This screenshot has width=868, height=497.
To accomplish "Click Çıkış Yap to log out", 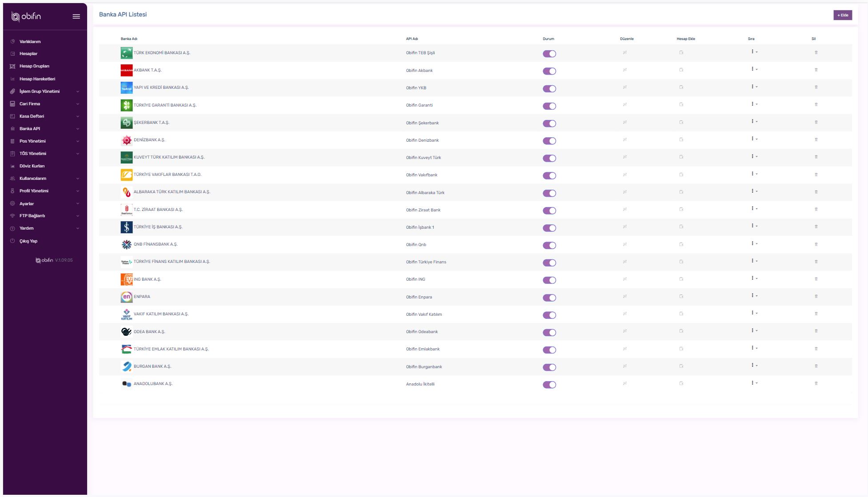I will (28, 241).
